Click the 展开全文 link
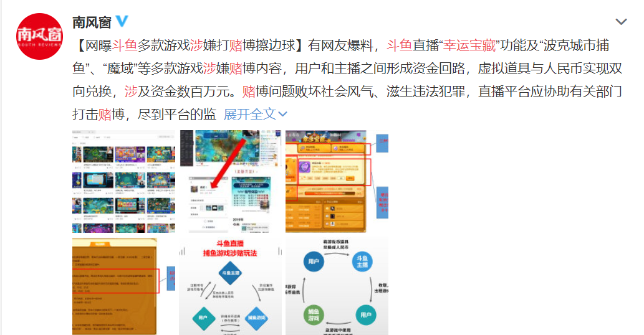 pyautogui.click(x=249, y=114)
